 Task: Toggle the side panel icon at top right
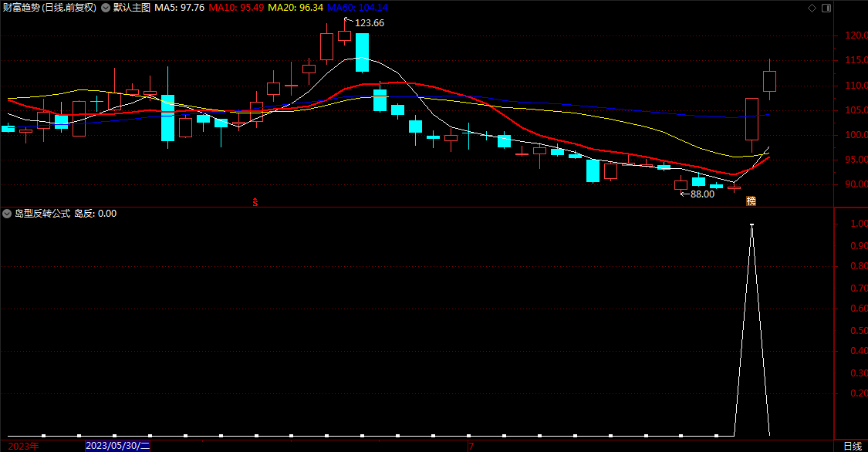[826, 8]
